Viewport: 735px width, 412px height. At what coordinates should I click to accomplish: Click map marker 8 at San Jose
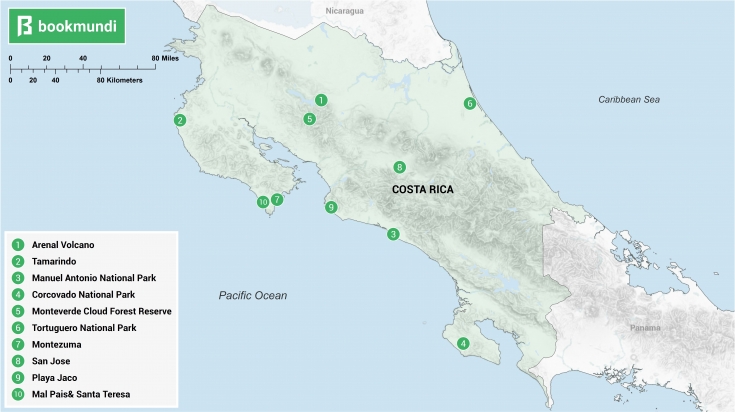coord(399,167)
